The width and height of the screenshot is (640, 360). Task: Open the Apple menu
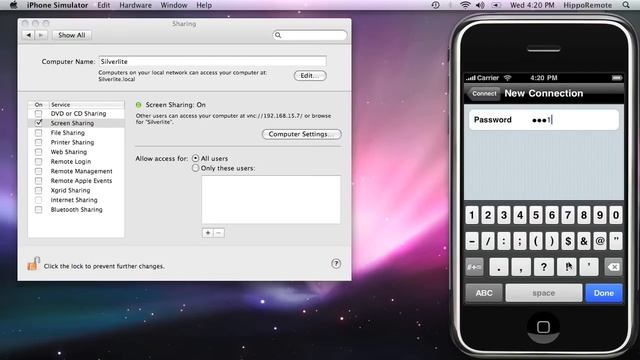13,5
